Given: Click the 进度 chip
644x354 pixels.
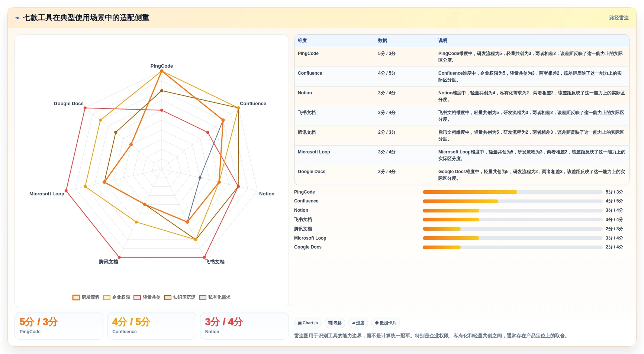Looking at the screenshot, I should point(358,323).
